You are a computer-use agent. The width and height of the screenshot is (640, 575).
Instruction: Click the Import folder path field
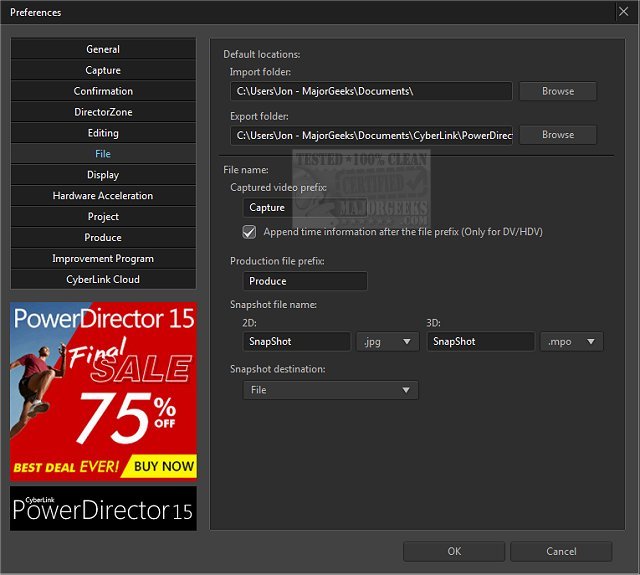(x=371, y=91)
